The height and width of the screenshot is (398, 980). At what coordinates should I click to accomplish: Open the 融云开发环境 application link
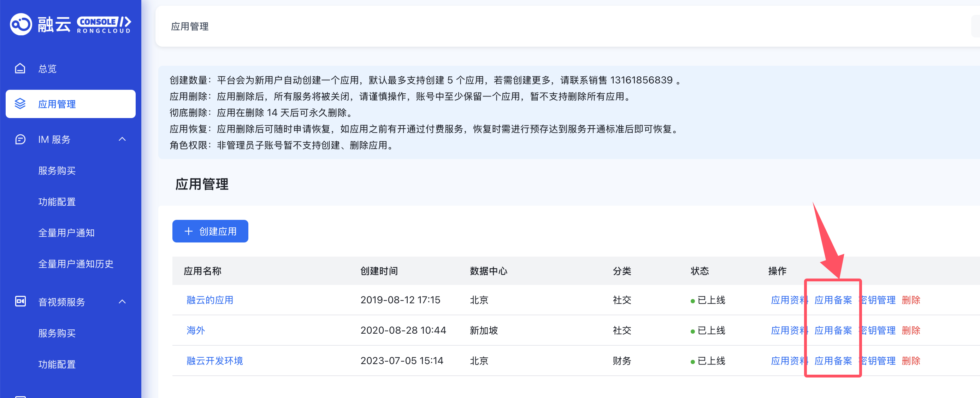(x=214, y=361)
